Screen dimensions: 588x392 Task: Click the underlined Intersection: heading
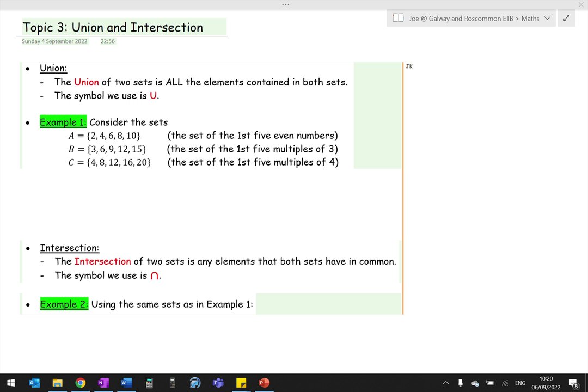tap(69, 248)
